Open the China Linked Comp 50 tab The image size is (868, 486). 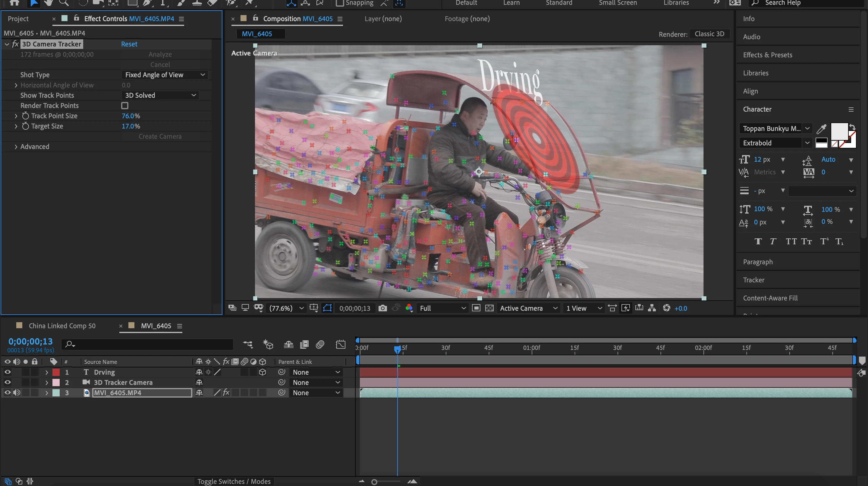click(x=62, y=326)
